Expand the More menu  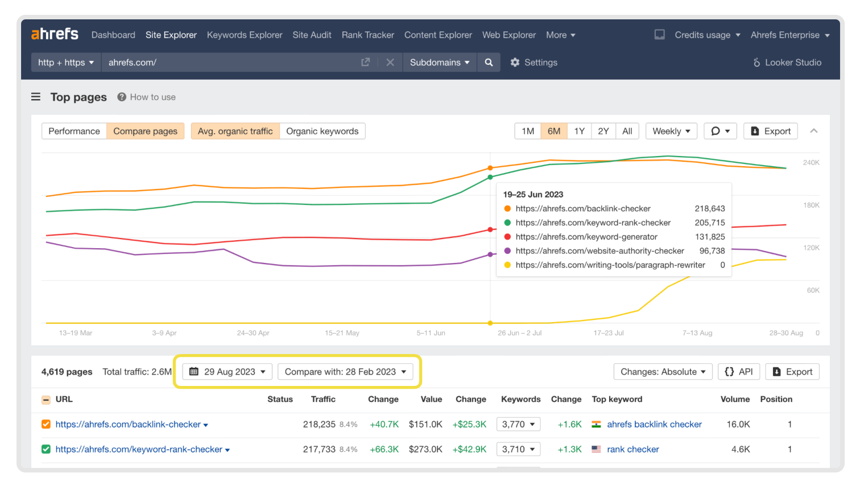[x=561, y=35]
